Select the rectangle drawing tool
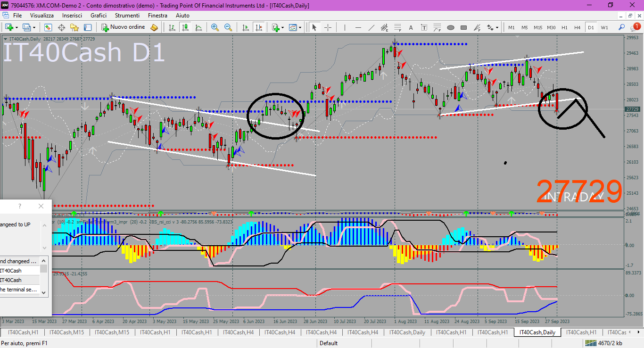The image size is (644, 348). pos(463,27)
